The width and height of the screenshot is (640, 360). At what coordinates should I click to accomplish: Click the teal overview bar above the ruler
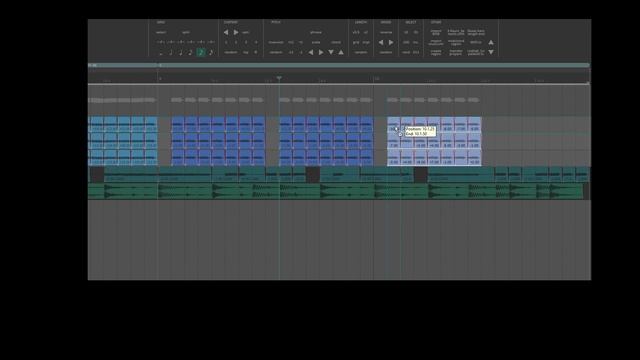click(339, 65)
